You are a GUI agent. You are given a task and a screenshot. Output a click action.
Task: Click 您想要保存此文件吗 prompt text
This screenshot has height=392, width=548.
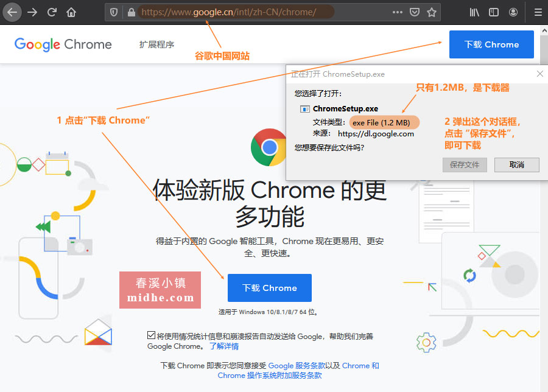[329, 147]
